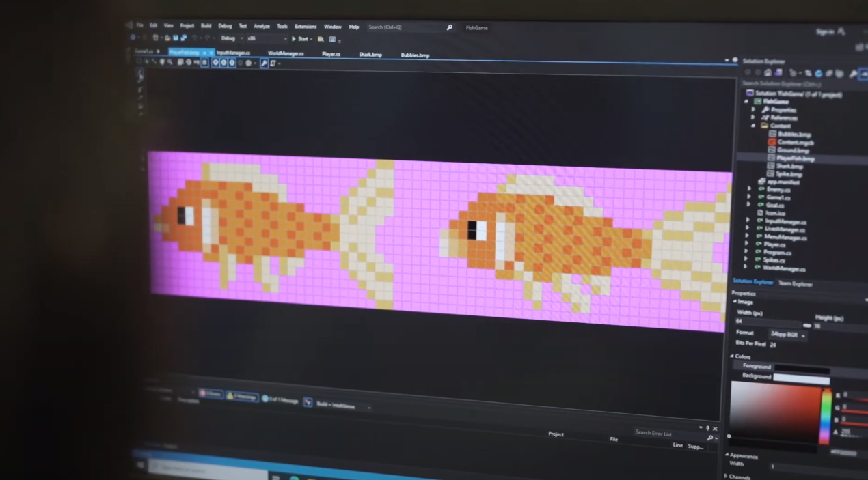Open the x86 platform dropdown
The width and height of the screenshot is (868, 480).
pos(267,39)
